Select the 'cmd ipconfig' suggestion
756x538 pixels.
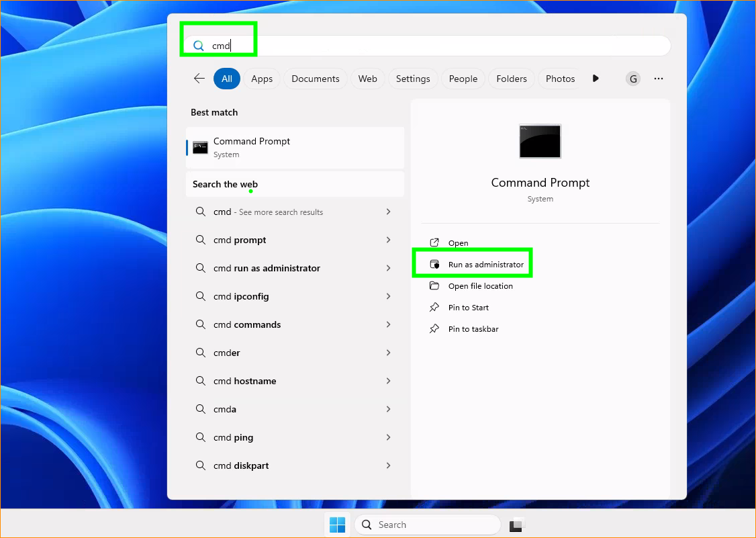pyautogui.click(x=295, y=296)
